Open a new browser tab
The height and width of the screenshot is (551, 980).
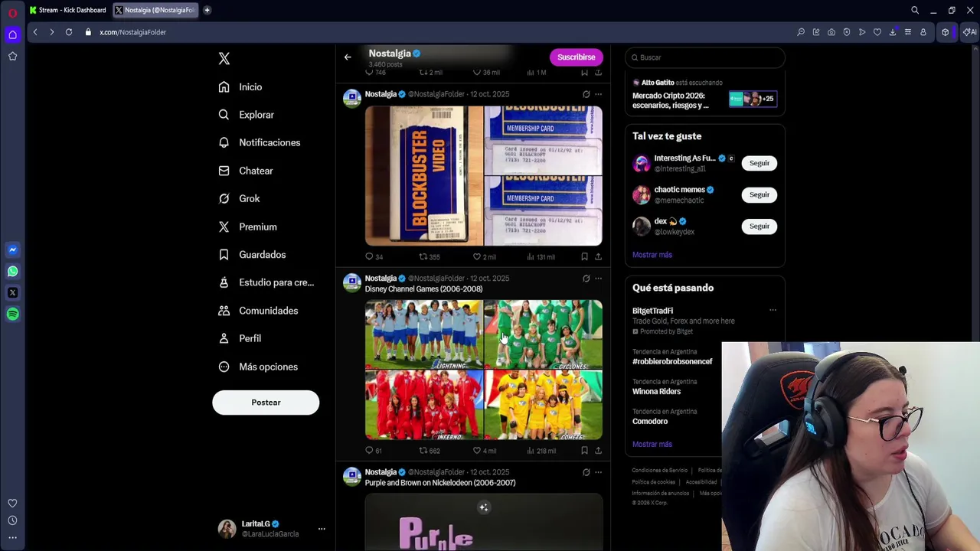[x=207, y=10]
